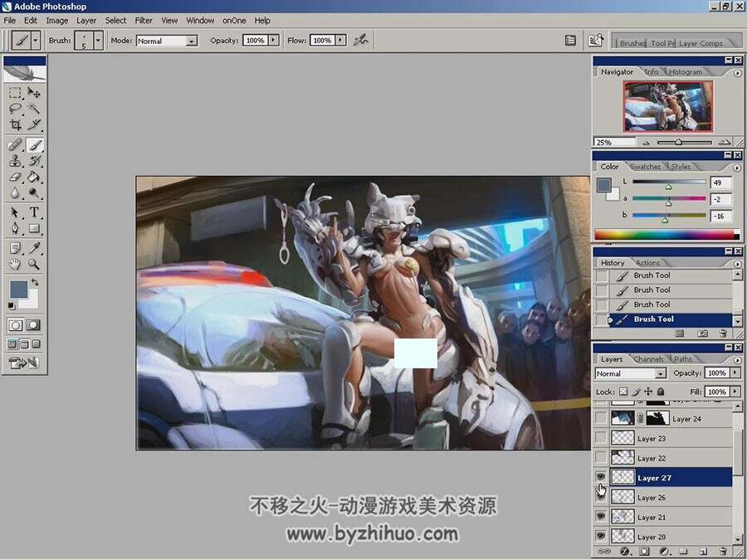Select the Rectangle shape tool
The width and height of the screenshot is (747, 560).
pyautogui.click(x=33, y=229)
